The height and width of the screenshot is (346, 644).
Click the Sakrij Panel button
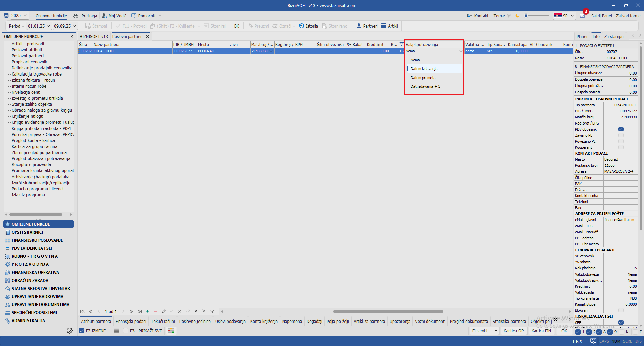(601, 16)
